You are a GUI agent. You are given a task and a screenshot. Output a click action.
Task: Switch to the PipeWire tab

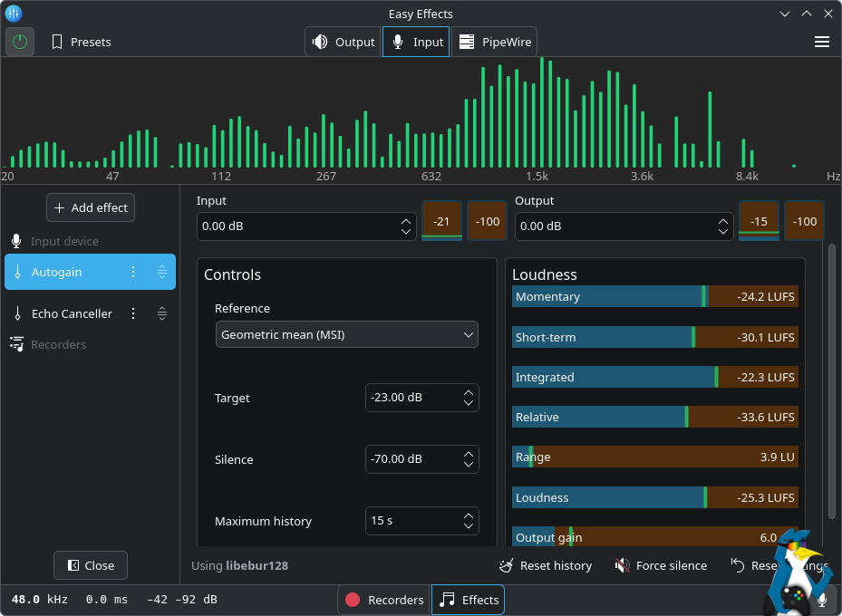tap(494, 42)
